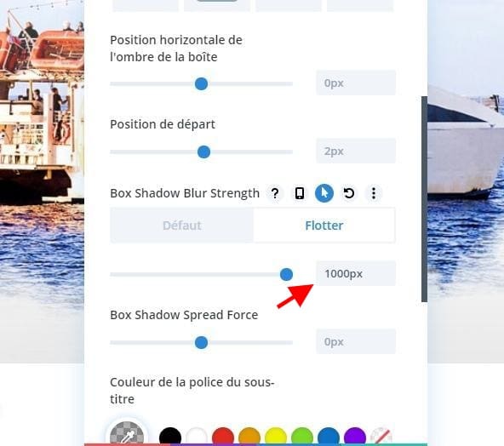Viewport: 504px width, 446px height.
Task: Choose the purple color swatch
Action: click(355, 437)
